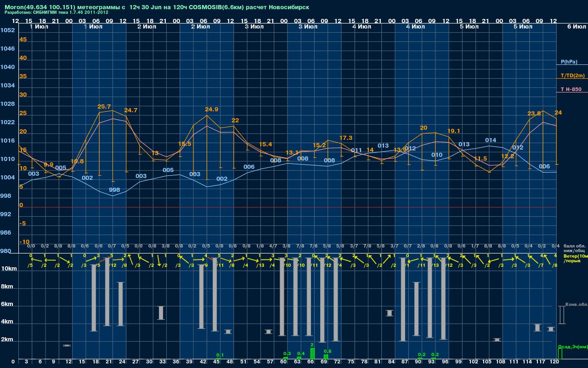Click the 10km height axis label

point(9,269)
